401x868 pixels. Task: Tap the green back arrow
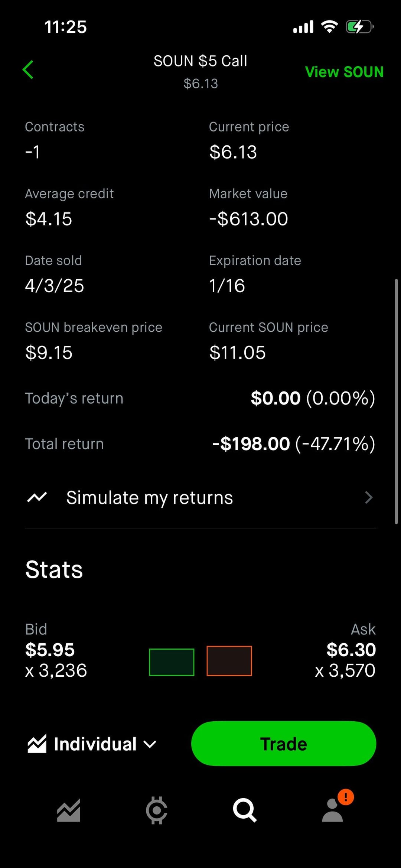(x=28, y=70)
